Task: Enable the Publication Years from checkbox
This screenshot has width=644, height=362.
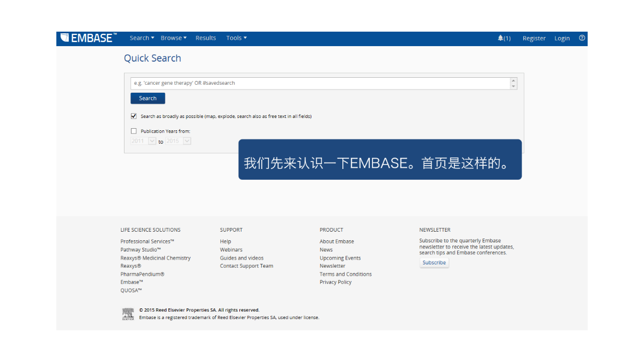Action: [x=134, y=131]
